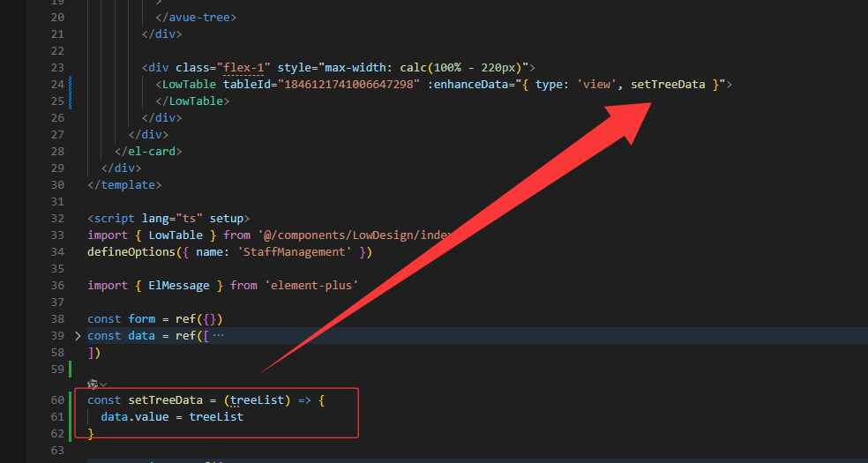Click the closing el-card tag

[148, 152]
